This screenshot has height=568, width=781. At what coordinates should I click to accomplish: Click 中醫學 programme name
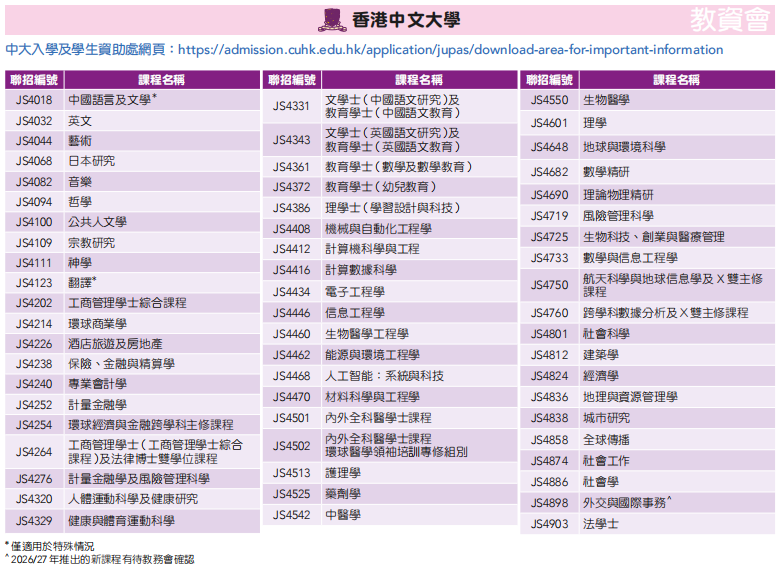[343, 515]
